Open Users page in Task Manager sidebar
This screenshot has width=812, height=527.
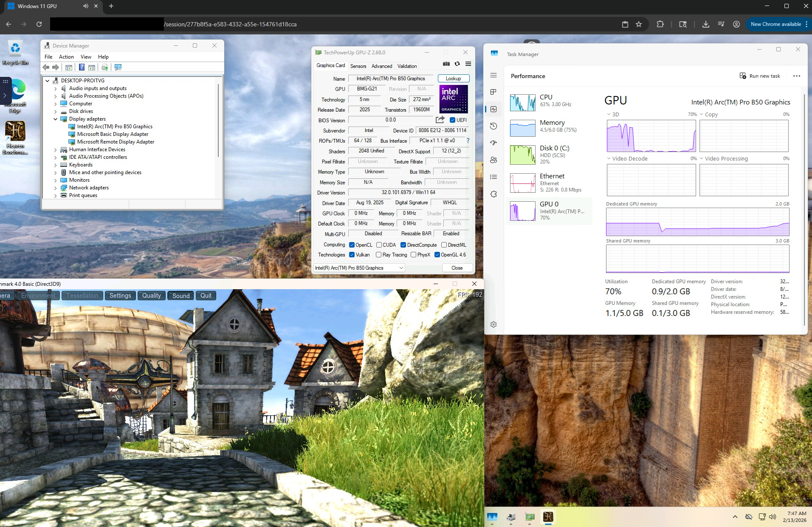[x=493, y=160]
